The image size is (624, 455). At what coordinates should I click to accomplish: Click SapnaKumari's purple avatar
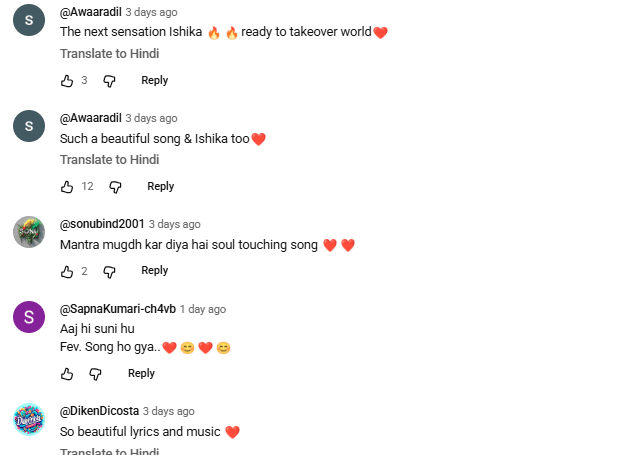[28, 316]
